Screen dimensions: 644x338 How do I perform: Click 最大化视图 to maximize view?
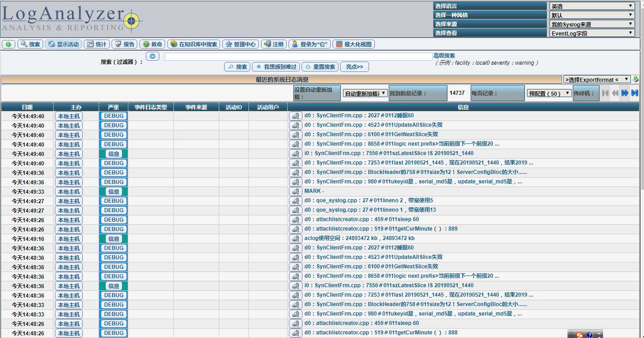[x=353, y=44]
